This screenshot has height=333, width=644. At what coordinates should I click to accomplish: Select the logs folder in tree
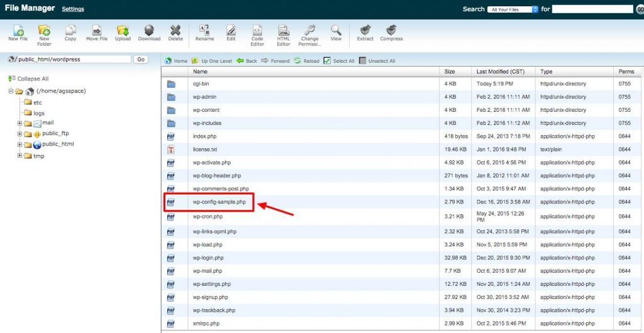point(34,112)
